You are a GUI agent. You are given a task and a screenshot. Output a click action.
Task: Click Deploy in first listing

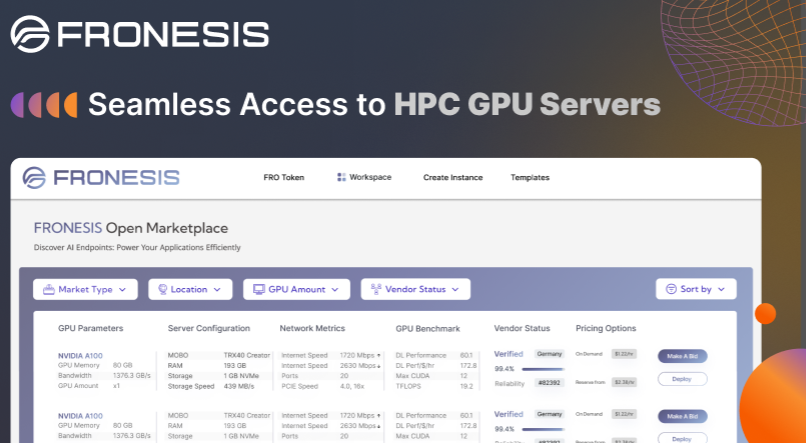click(683, 379)
